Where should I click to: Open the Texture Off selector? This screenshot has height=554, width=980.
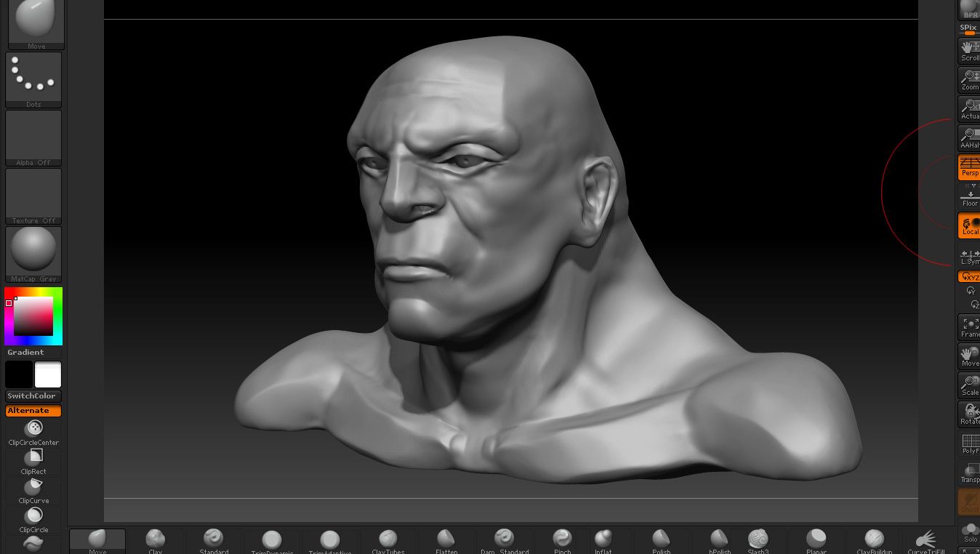(x=33, y=196)
